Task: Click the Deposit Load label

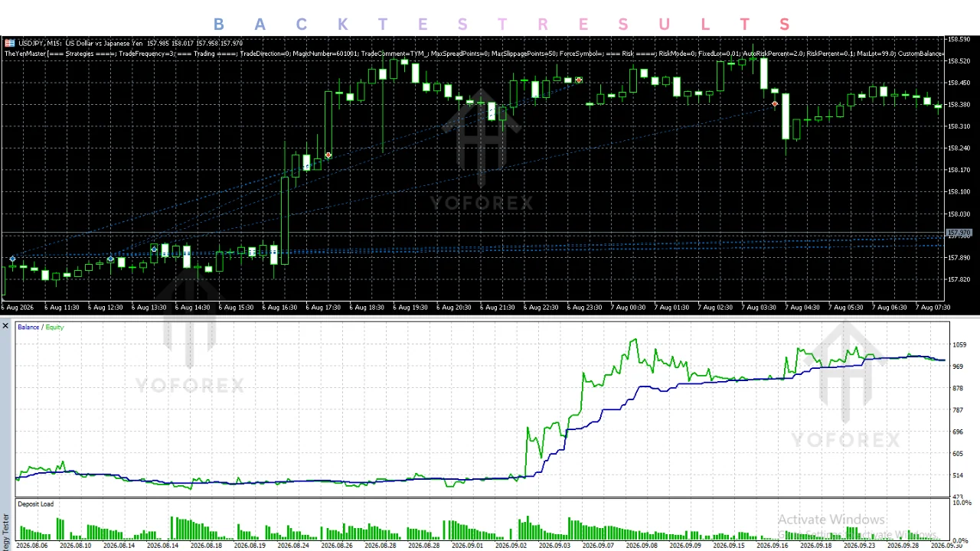Action: coord(35,504)
